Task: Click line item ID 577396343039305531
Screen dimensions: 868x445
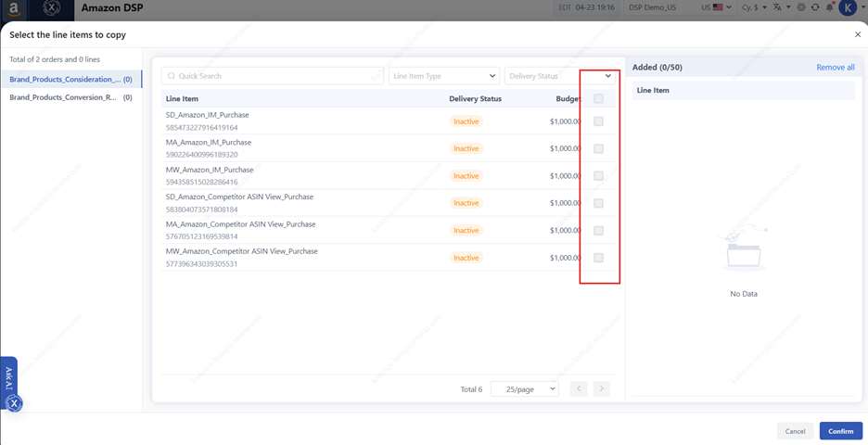Action: [202, 264]
